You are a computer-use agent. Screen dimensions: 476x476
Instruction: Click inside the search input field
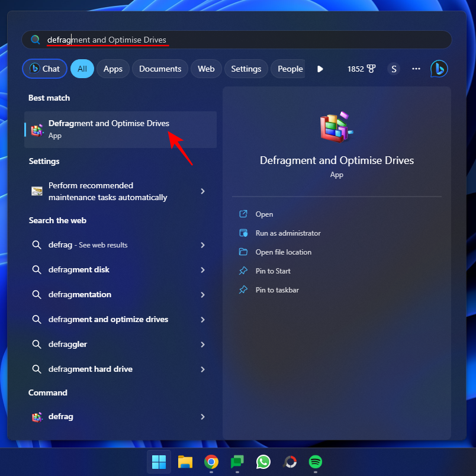[x=148, y=40]
